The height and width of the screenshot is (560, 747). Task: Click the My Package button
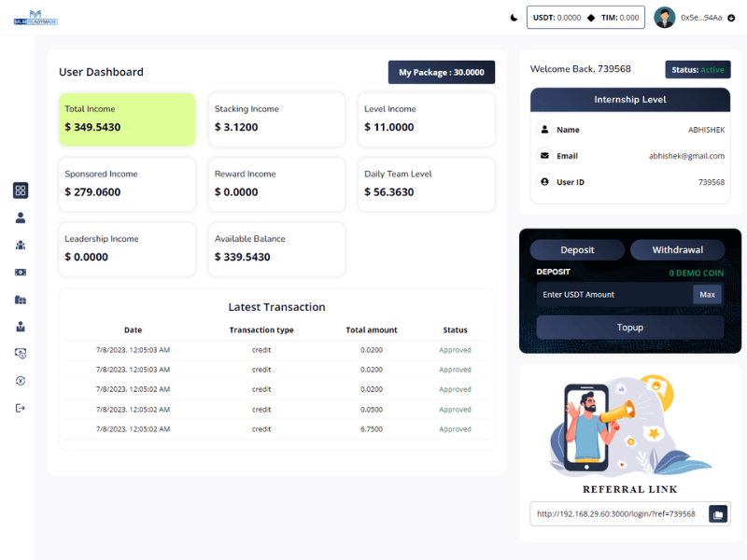point(442,73)
